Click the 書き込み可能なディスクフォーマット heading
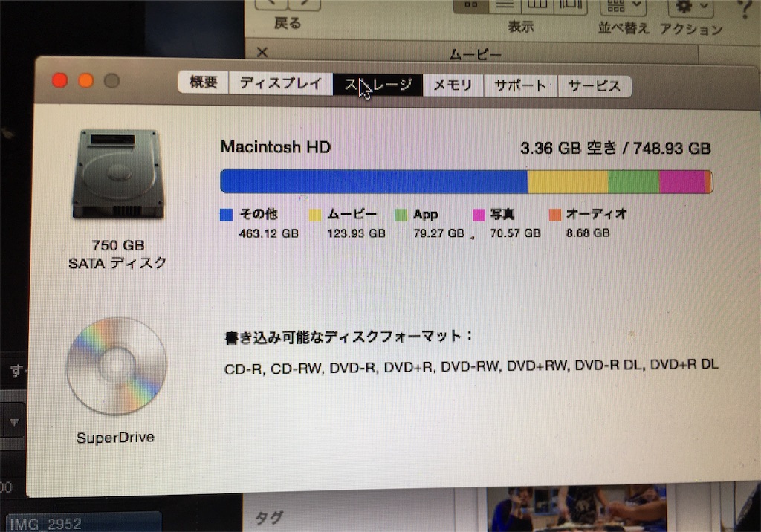761x532 pixels. pyautogui.click(x=348, y=337)
